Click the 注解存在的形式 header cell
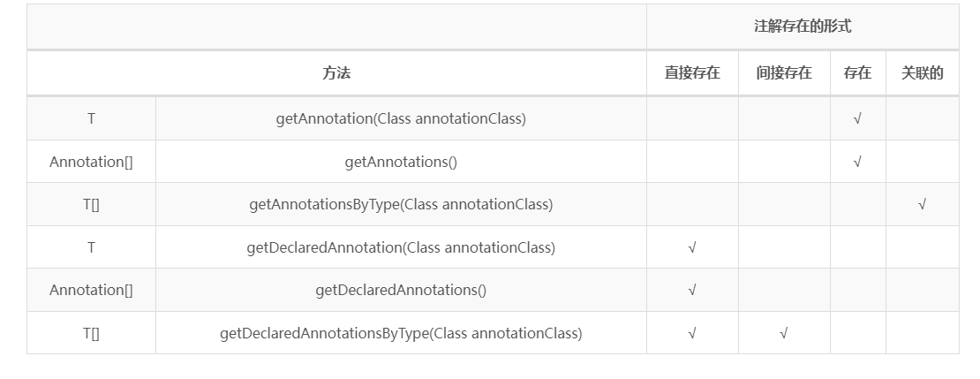980x379 pixels. tap(802, 27)
